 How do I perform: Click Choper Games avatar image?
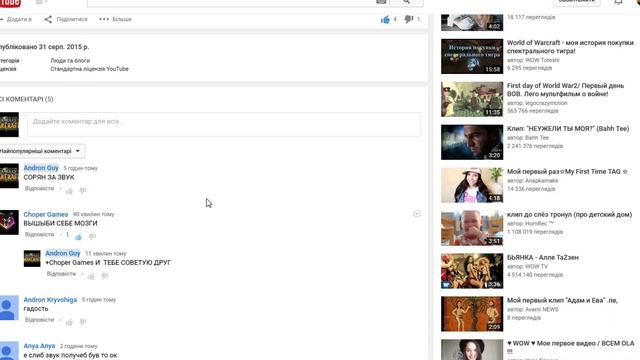click(9, 222)
